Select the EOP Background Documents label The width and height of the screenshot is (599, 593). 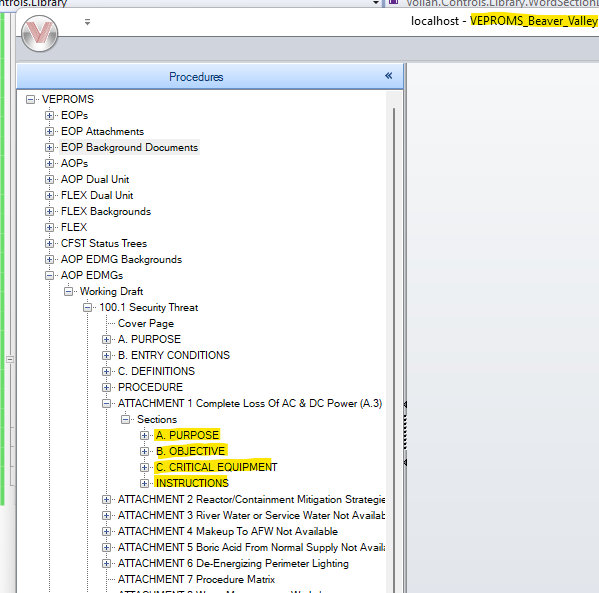[x=130, y=147]
